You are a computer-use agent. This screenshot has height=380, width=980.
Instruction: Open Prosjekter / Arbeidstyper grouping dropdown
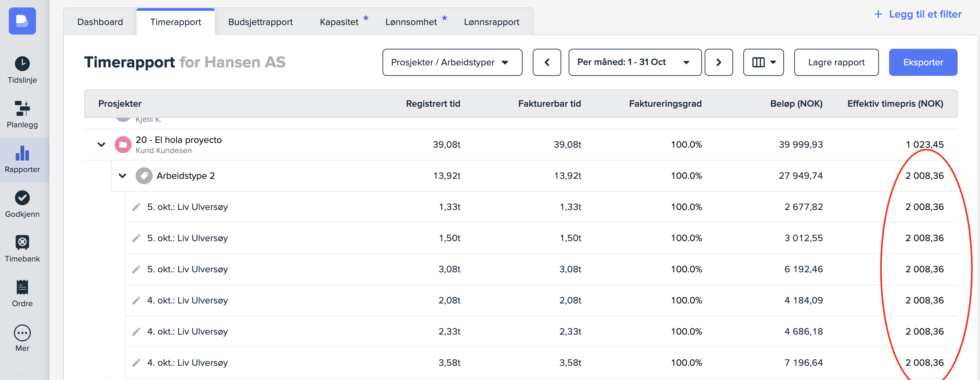coord(452,62)
